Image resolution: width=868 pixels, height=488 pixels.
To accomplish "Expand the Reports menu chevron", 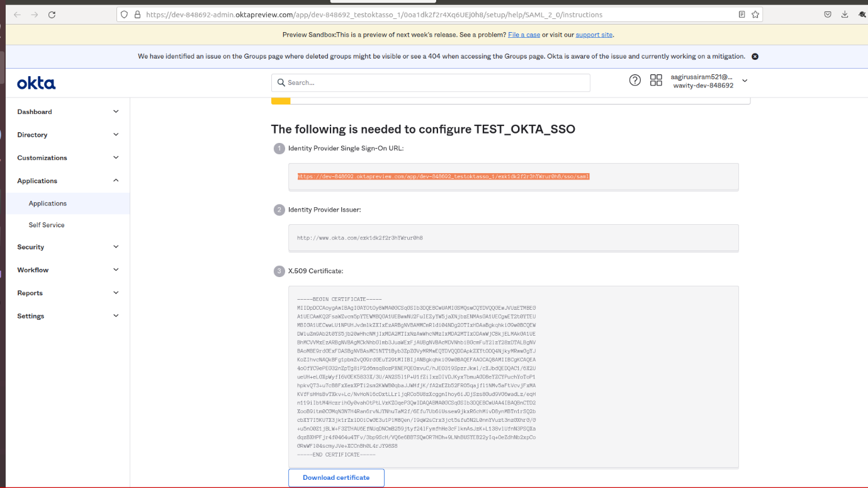I will coord(116,293).
